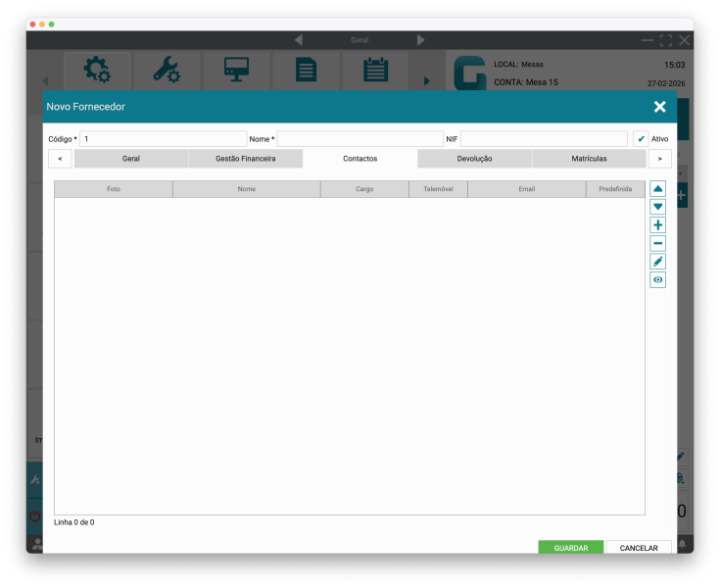Move row down with the down-arrow icon
720x588 pixels.
point(657,207)
